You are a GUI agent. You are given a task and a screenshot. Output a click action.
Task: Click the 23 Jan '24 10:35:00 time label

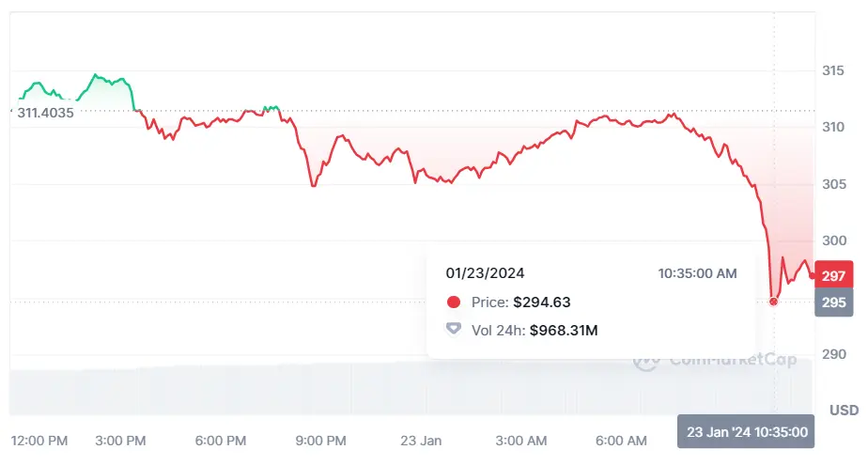pyautogui.click(x=747, y=432)
